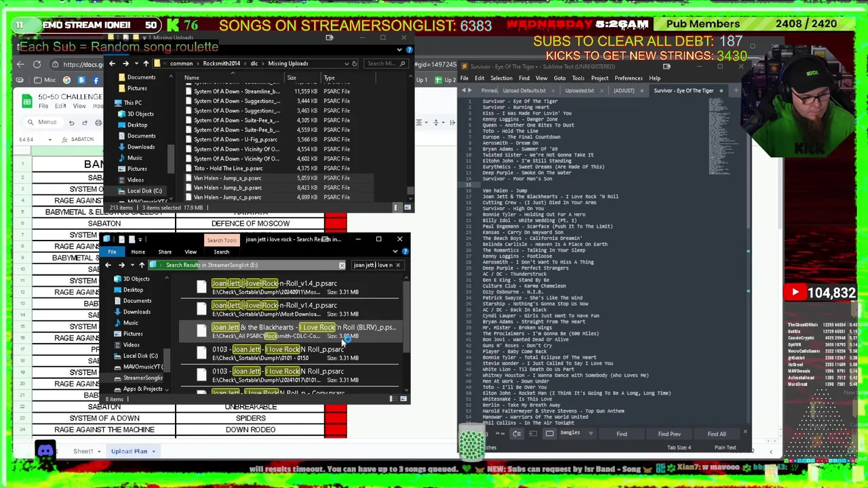Click Find button in Sublime find panel
The width and height of the screenshot is (868, 488).
(622, 434)
